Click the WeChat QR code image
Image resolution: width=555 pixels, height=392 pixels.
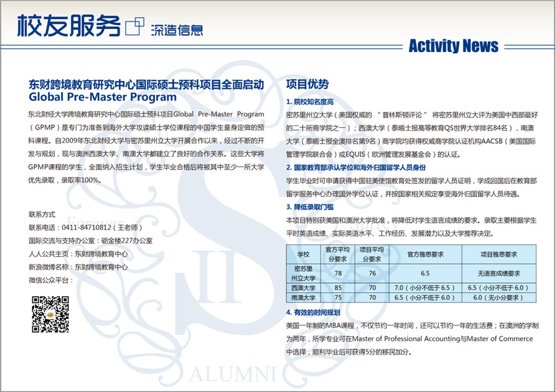[x=51, y=314]
